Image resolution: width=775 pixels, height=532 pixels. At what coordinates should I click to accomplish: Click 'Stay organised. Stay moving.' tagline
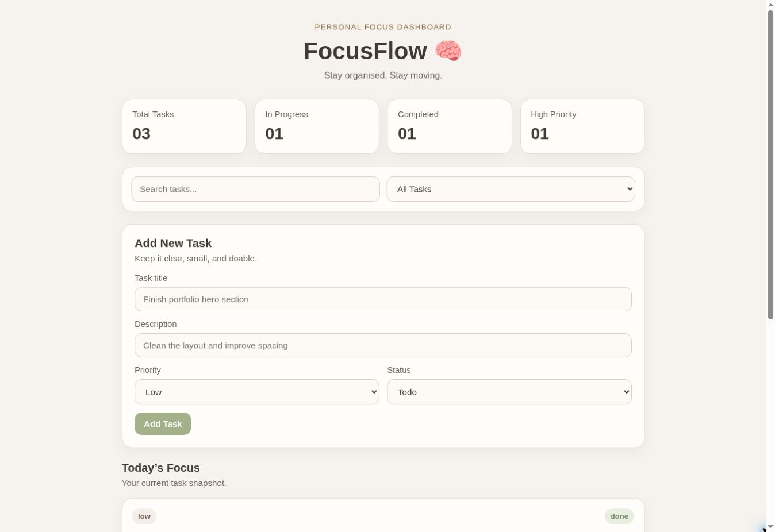[x=383, y=75]
